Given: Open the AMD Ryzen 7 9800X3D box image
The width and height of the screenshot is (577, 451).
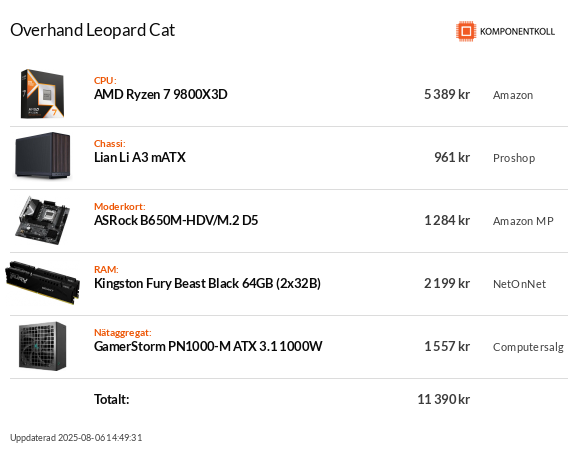Looking at the screenshot, I should click(42, 94).
